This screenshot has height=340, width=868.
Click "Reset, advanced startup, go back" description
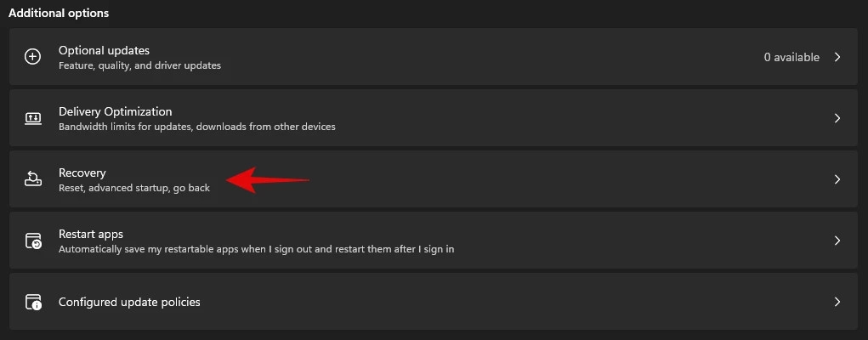(x=133, y=188)
